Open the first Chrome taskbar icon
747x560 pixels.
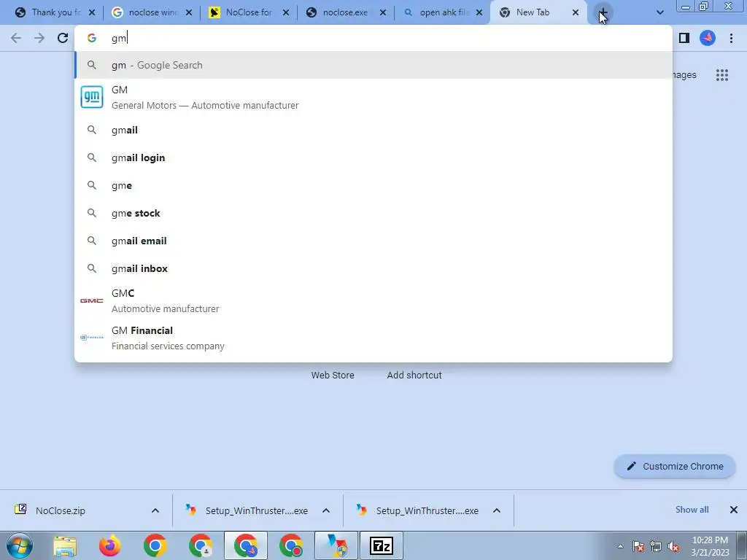click(x=155, y=546)
